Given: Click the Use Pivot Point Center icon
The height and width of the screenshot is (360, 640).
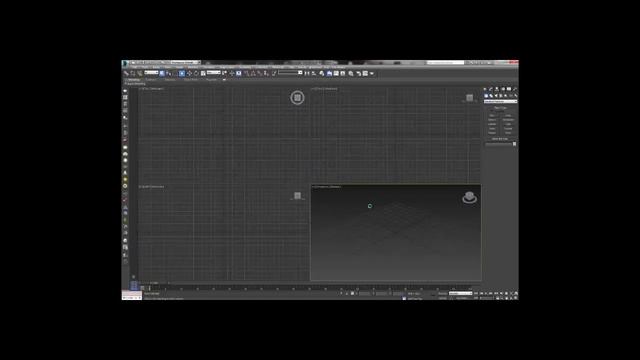Looking at the screenshot, I should click(224, 73).
